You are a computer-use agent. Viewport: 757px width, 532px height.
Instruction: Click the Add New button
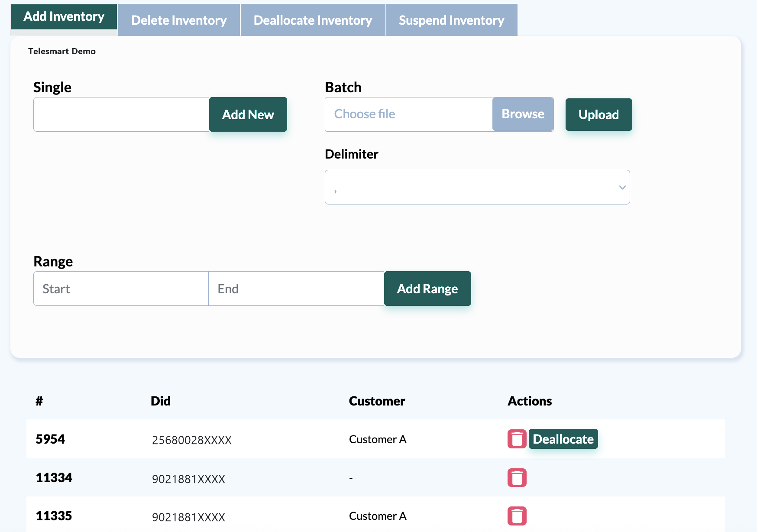tap(248, 114)
